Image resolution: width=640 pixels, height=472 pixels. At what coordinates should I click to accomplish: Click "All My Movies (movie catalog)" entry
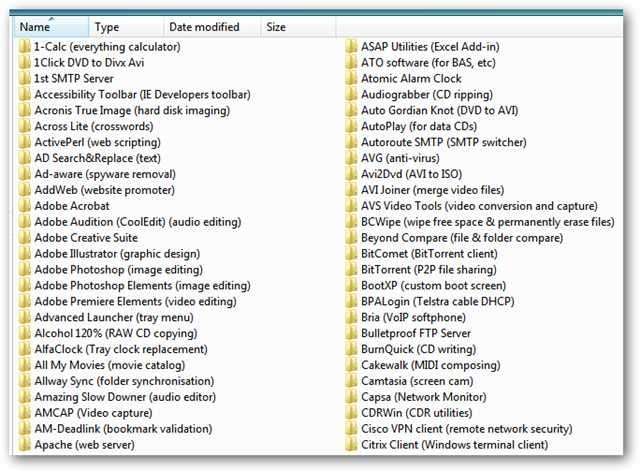(x=110, y=365)
